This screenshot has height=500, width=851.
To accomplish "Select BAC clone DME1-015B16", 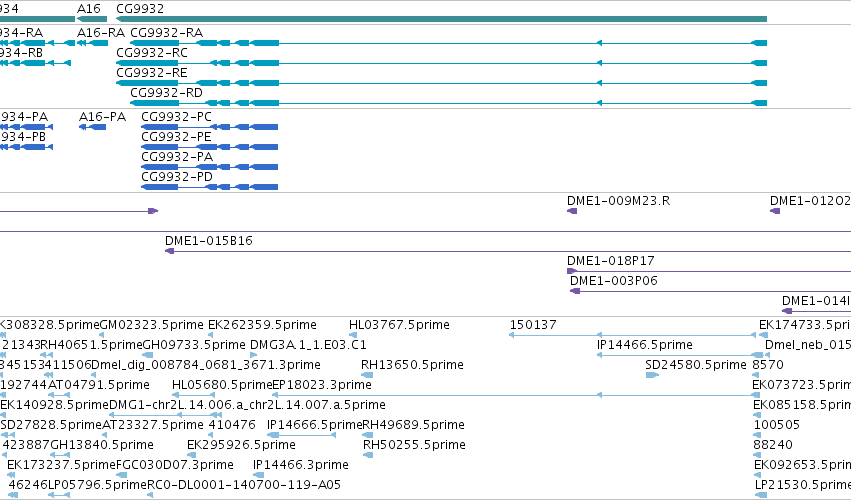I will point(507,251).
